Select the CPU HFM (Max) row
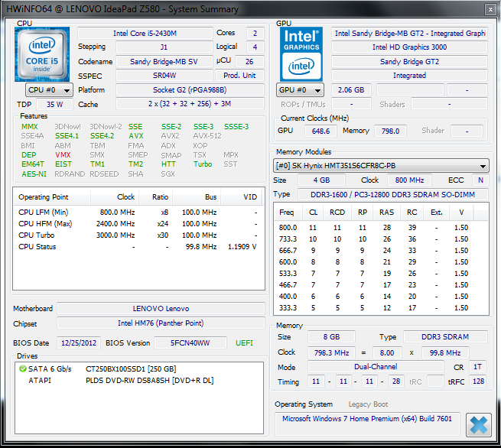The image size is (501, 448). coord(138,224)
